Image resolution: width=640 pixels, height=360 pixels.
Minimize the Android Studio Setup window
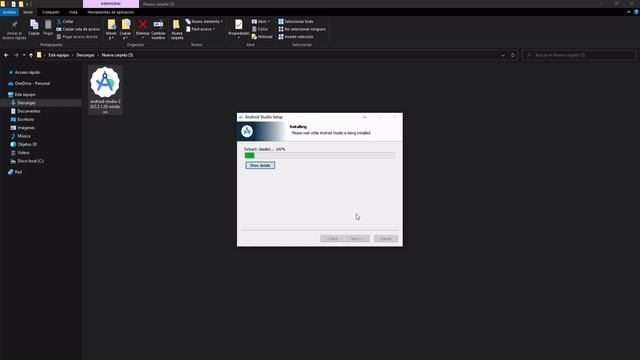(x=364, y=117)
